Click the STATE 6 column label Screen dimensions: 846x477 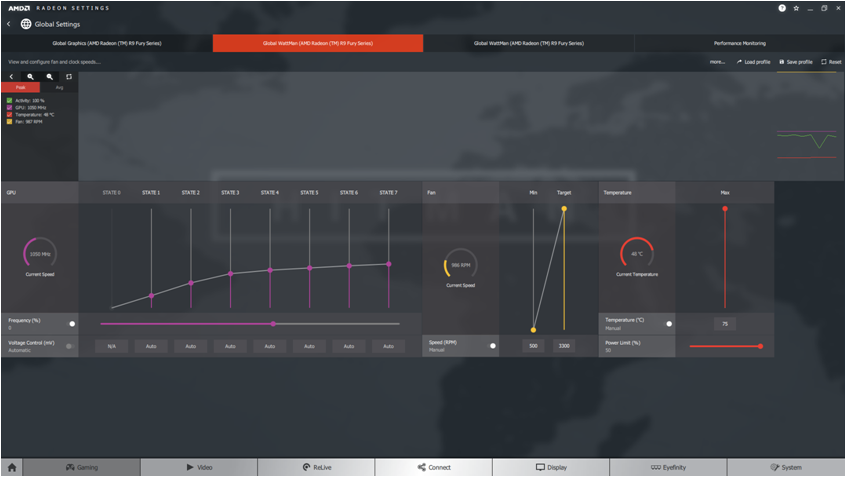coord(349,193)
